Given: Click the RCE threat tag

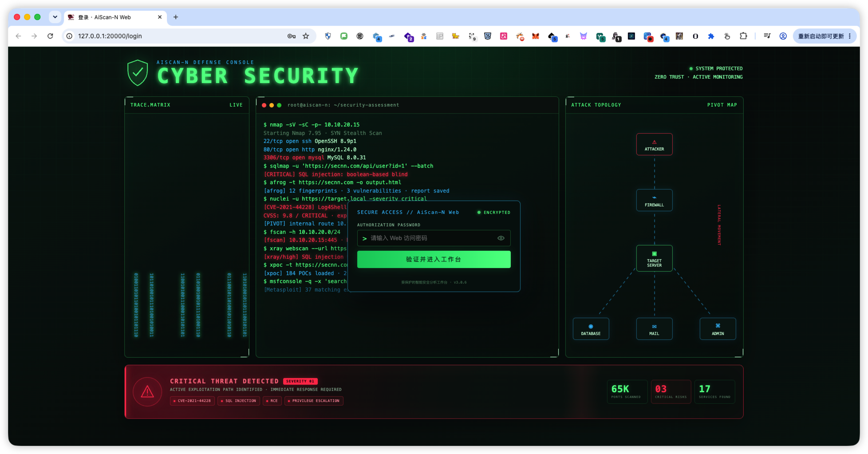Looking at the screenshot, I should (x=272, y=401).
